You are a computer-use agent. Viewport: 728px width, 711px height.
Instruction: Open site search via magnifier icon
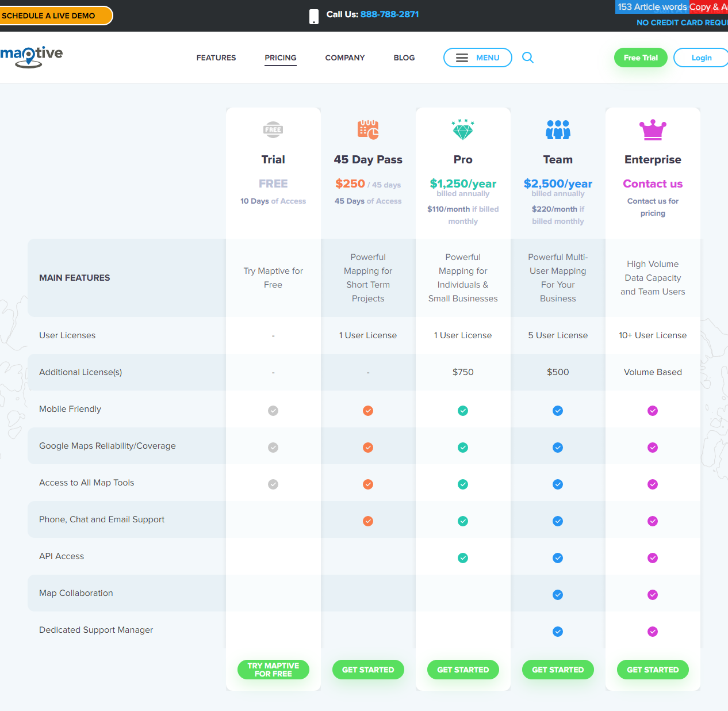tap(528, 58)
